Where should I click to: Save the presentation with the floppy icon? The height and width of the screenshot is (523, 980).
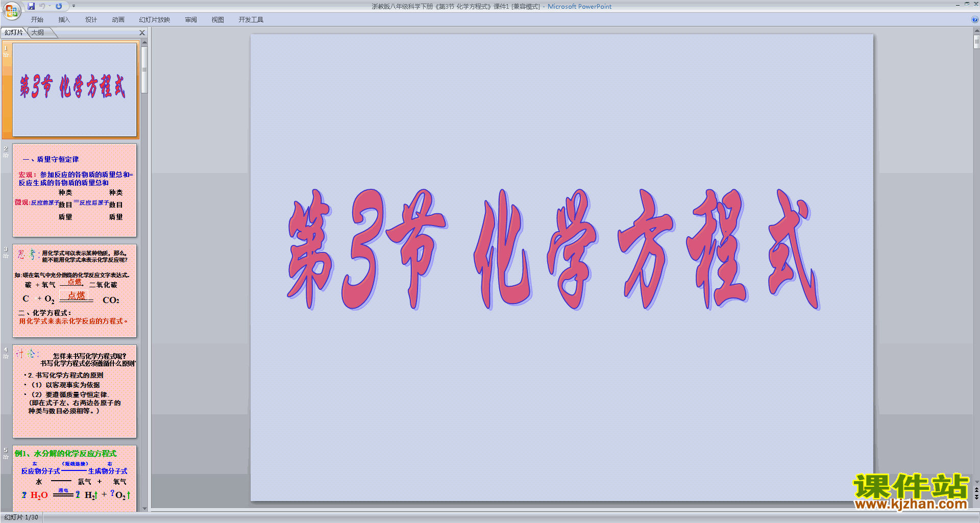point(31,6)
